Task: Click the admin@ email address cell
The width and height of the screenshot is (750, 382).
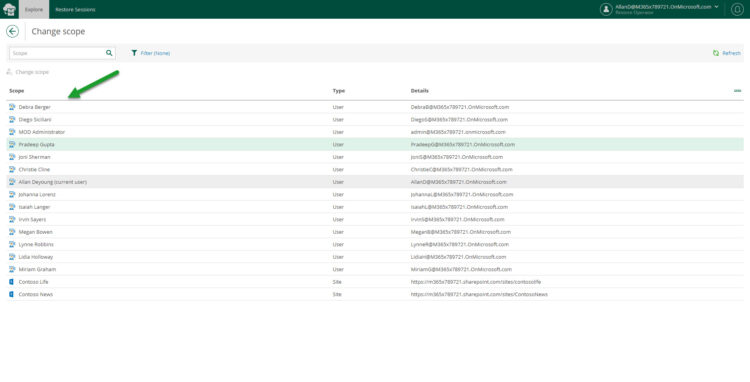Action: pos(458,132)
